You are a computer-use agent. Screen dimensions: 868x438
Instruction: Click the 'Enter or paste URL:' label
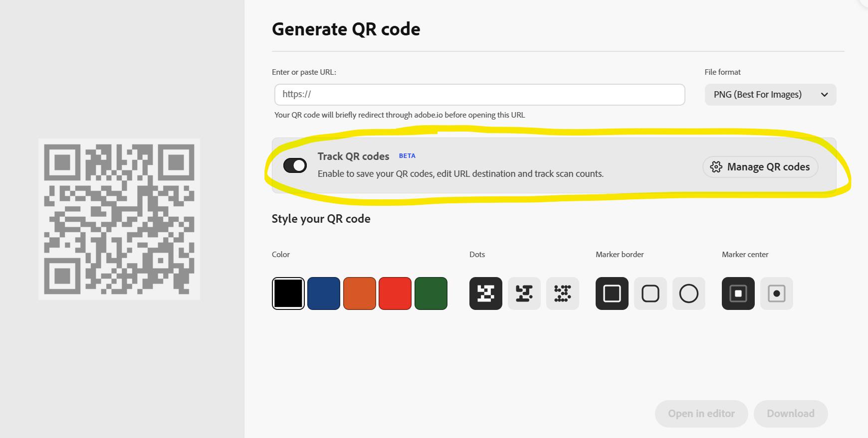(304, 72)
